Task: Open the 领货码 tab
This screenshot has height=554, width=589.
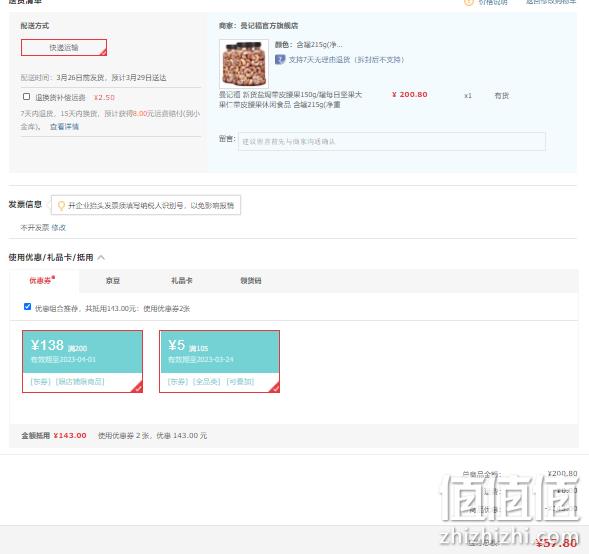Action: tap(251, 281)
